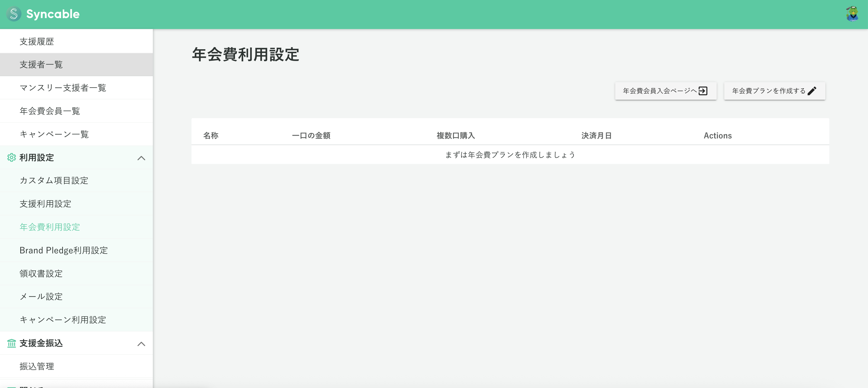Open 年会費会員一覧 list
The height and width of the screenshot is (388, 868).
click(x=50, y=111)
